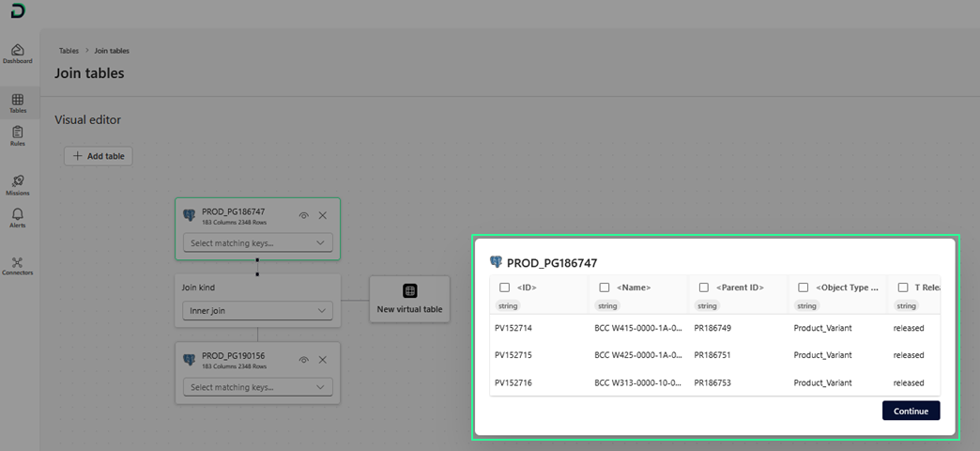Open the Tables sidebar section

[18, 103]
